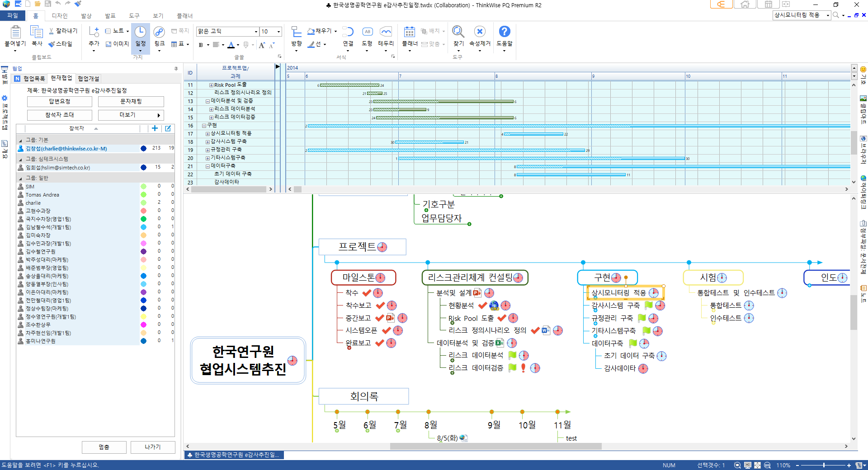Toggle the collaboration panel pin
Viewport: 868px width, 470px height.
tap(176, 69)
